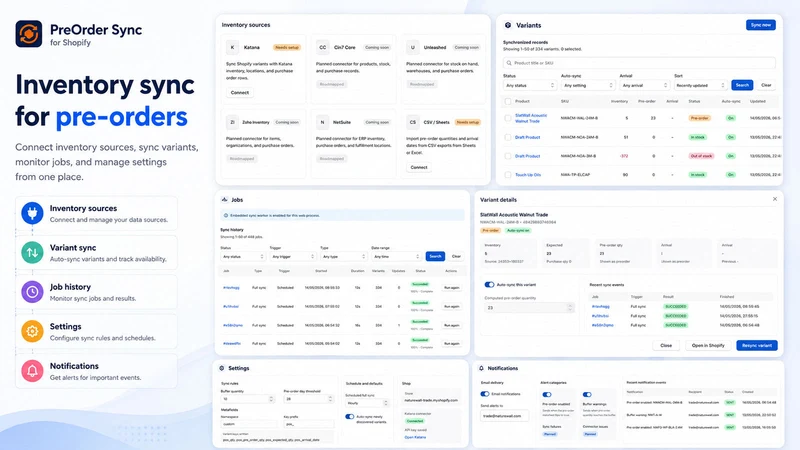The height and width of the screenshot is (450, 800).
Task: Click the Variants panel header icon
Action: pyautogui.click(x=508, y=25)
